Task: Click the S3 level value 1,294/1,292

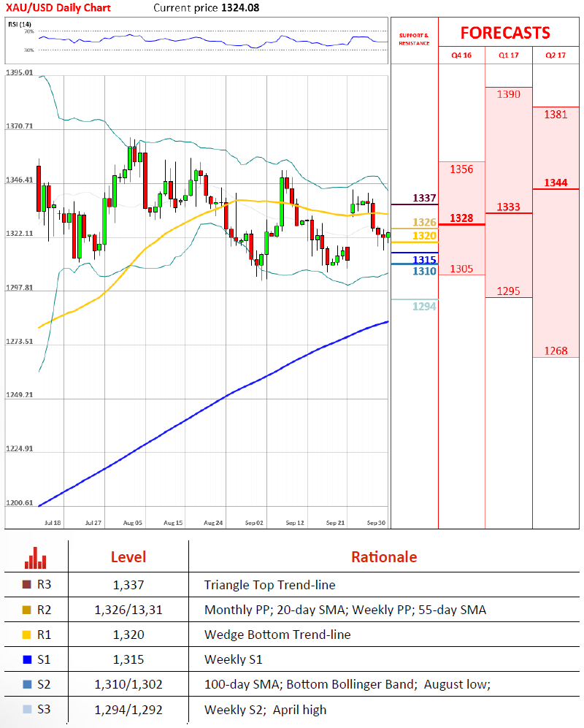Action: coord(128,710)
